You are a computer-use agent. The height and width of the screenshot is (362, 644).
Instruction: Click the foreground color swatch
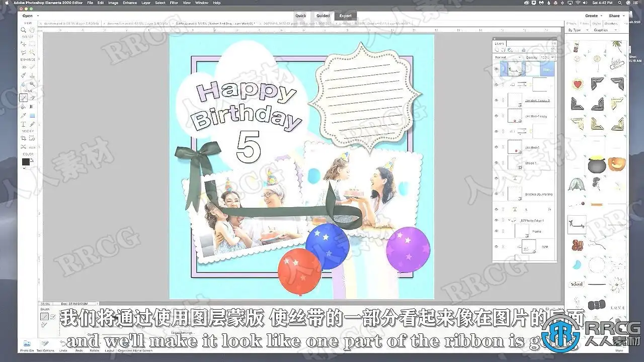(25, 161)
